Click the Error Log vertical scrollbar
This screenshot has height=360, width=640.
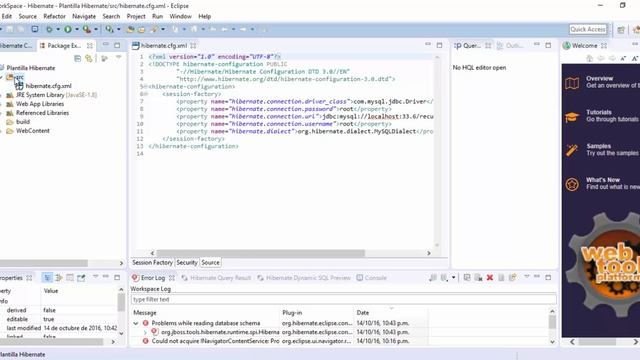click(x=552, y=322)
